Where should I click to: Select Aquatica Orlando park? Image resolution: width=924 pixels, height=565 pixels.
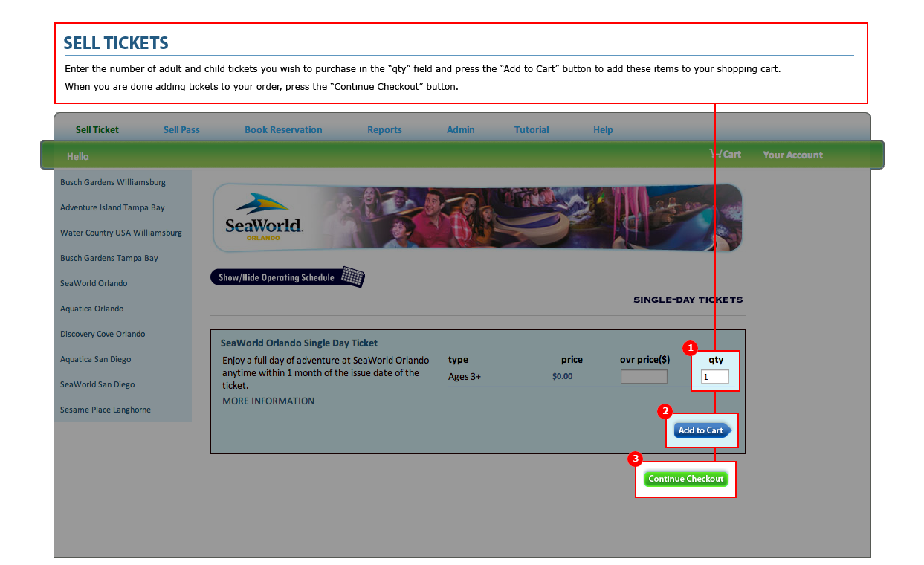[92, 309]
